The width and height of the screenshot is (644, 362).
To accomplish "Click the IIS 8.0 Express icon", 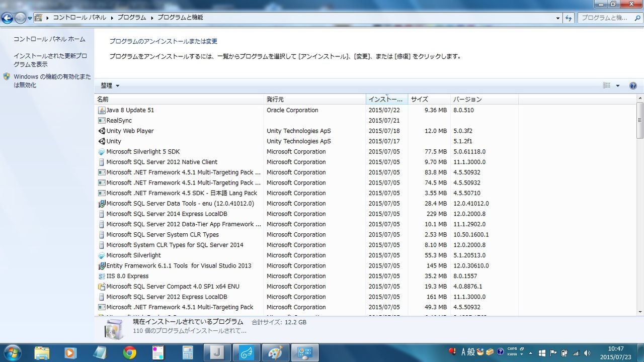I will (x=102, y=276).
